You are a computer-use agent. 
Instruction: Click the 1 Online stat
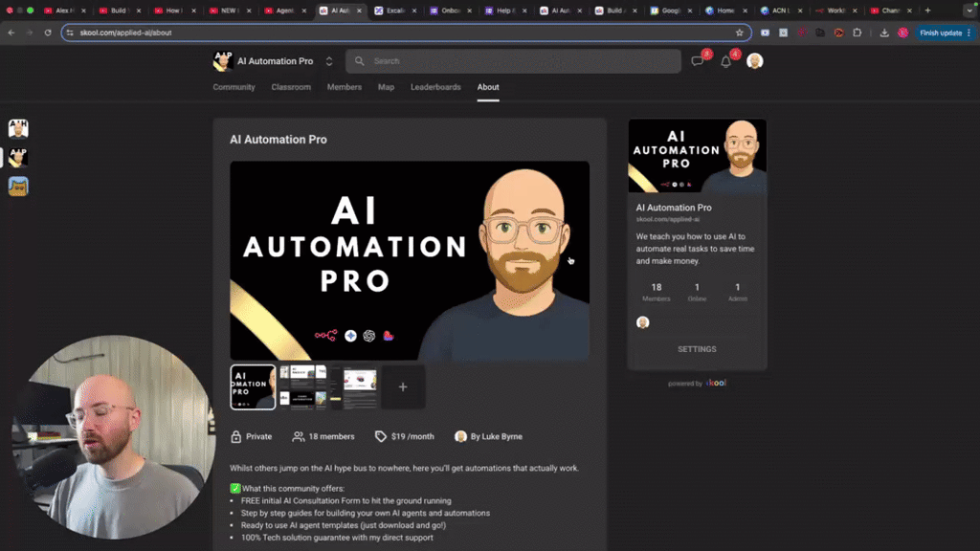click(697, 292)
